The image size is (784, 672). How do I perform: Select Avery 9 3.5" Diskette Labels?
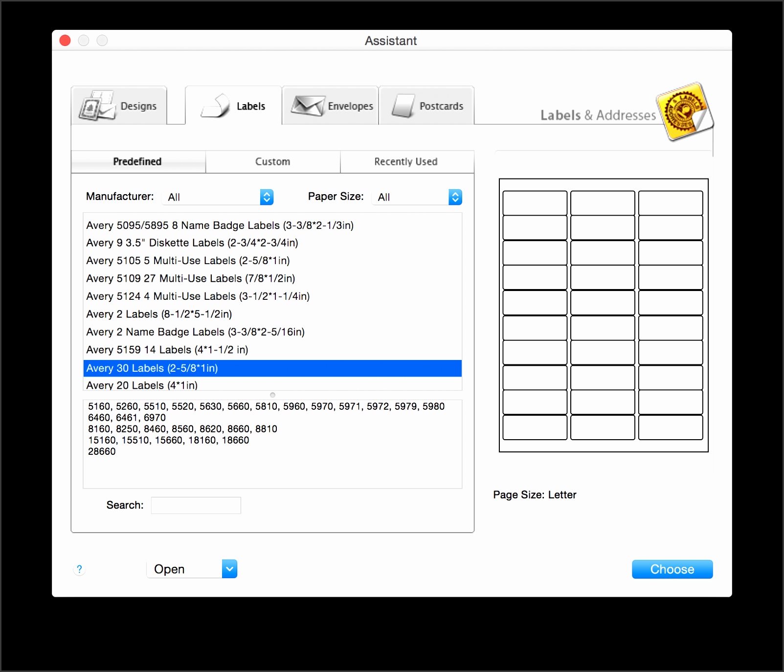click(x=272, y=243)
